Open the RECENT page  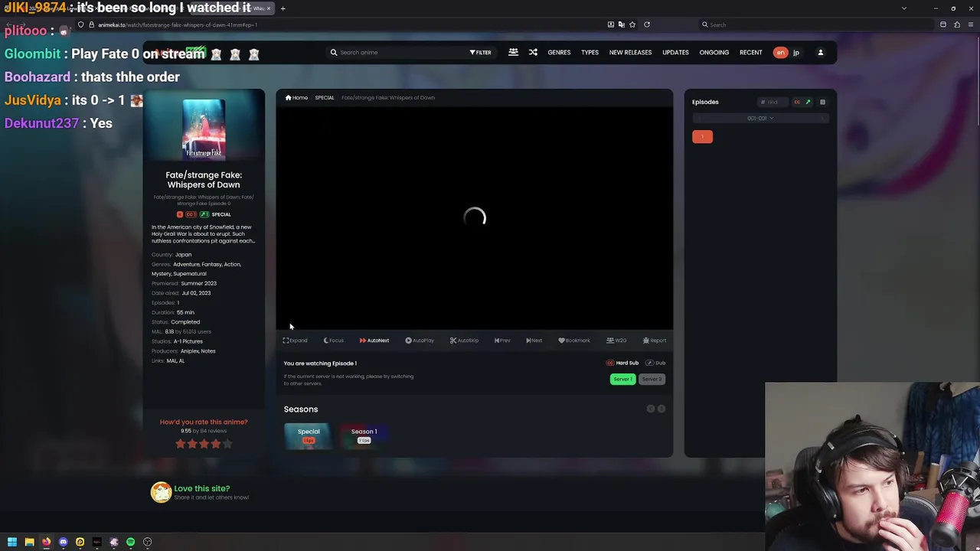click(x=750, y=52)
